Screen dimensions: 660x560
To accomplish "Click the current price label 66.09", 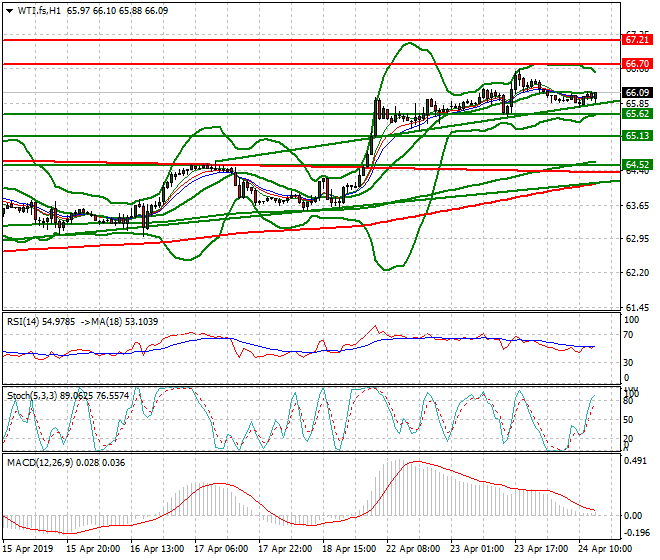I will 637,93.
